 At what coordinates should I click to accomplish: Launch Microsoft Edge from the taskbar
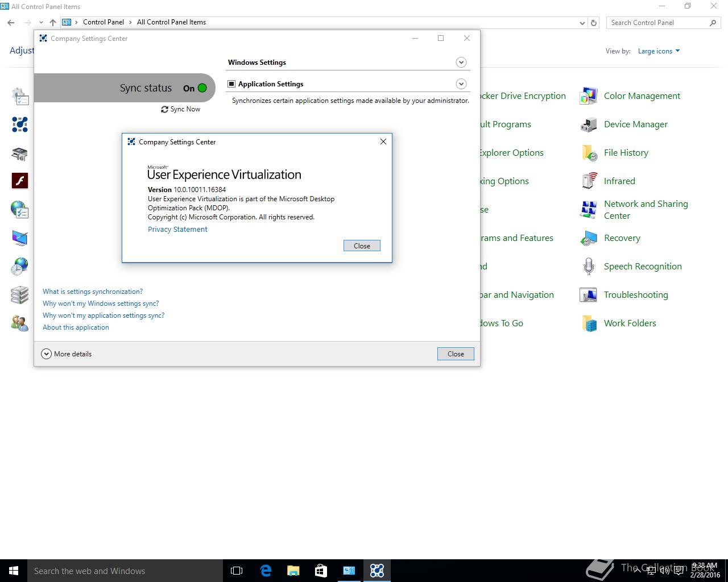coord(266,571)
